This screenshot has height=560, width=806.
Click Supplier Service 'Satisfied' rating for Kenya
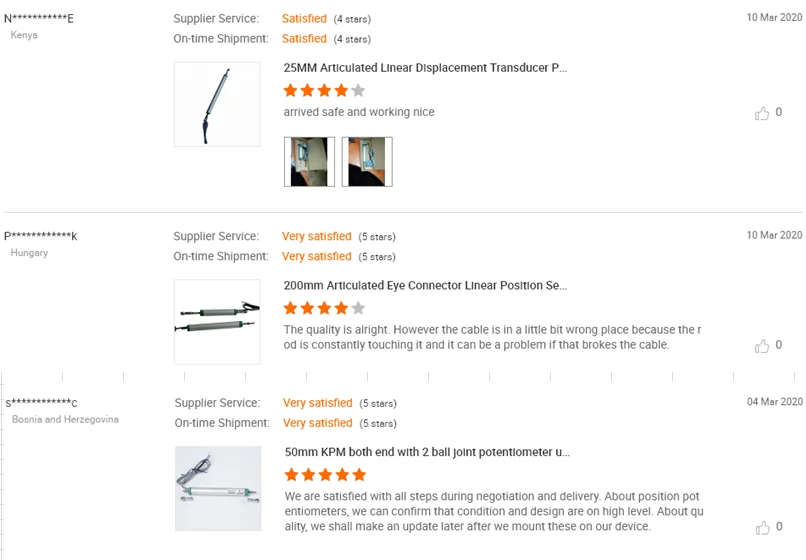pos(304,18)
